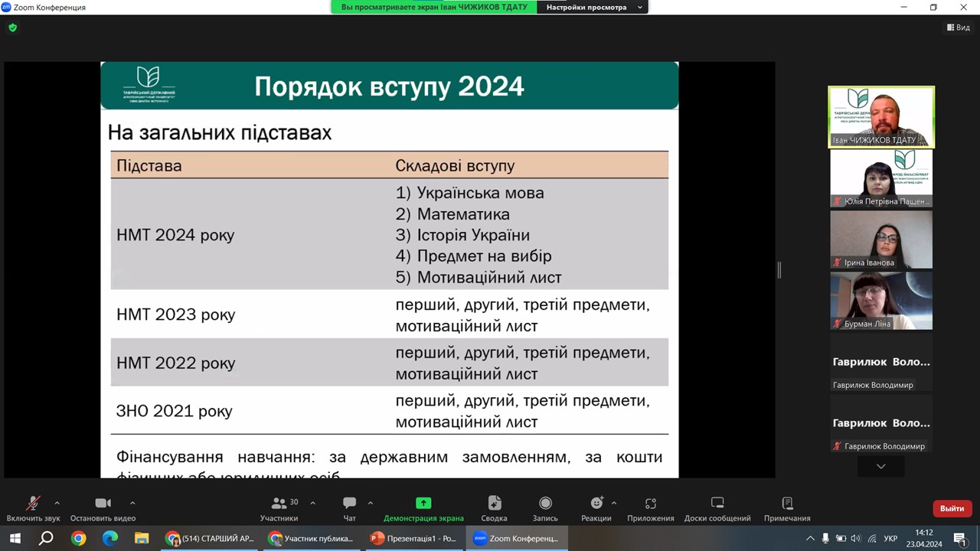Open Настройки просмотра dropdown

pyautogui.click(x=593, y=7)
